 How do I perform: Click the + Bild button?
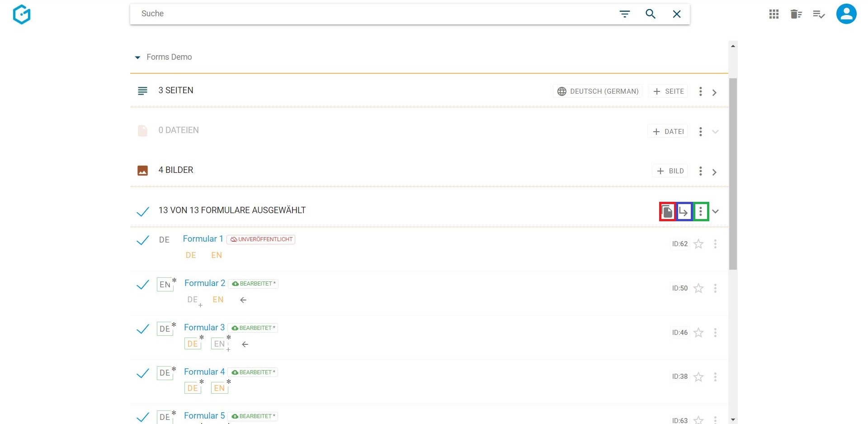(670, 171)
